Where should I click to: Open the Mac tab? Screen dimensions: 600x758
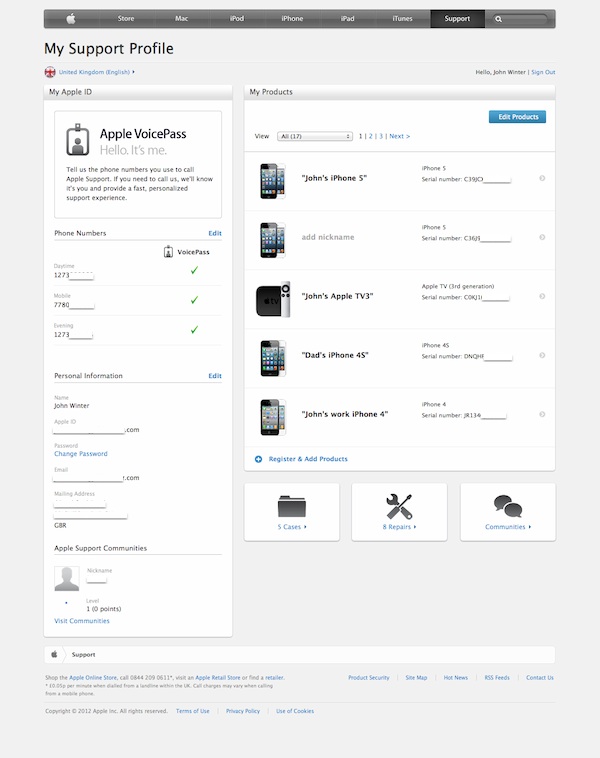click(181, 19)
